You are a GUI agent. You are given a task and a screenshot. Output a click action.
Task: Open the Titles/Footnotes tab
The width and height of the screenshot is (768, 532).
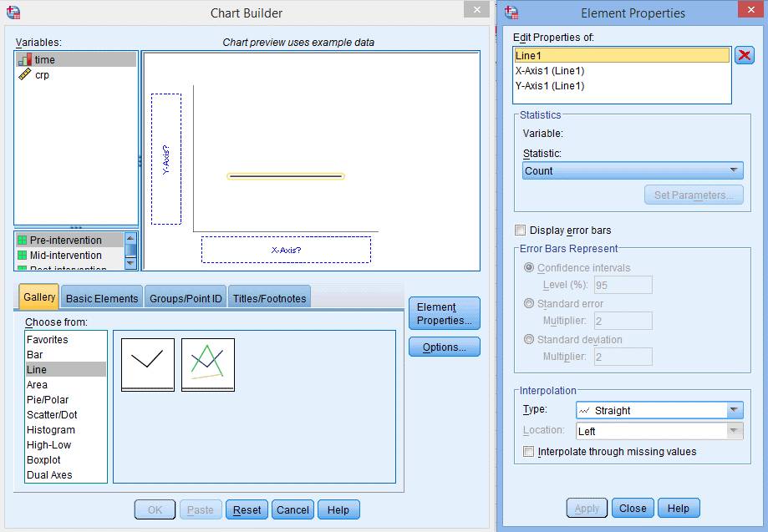269,298
